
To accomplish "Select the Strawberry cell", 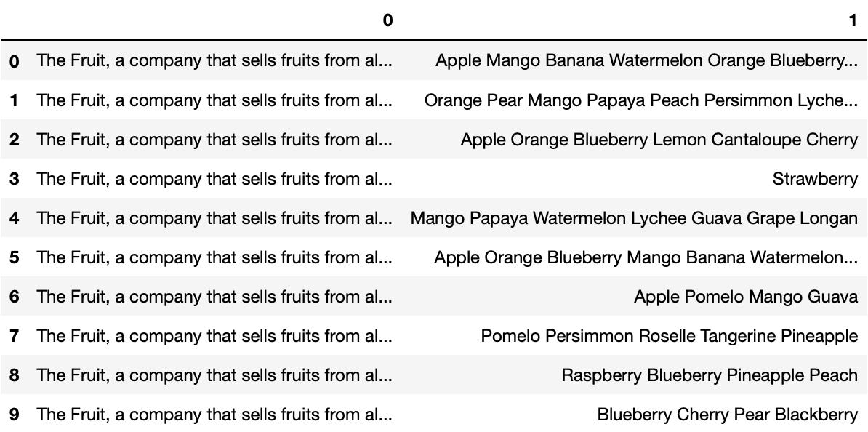I will click(815, 179).
